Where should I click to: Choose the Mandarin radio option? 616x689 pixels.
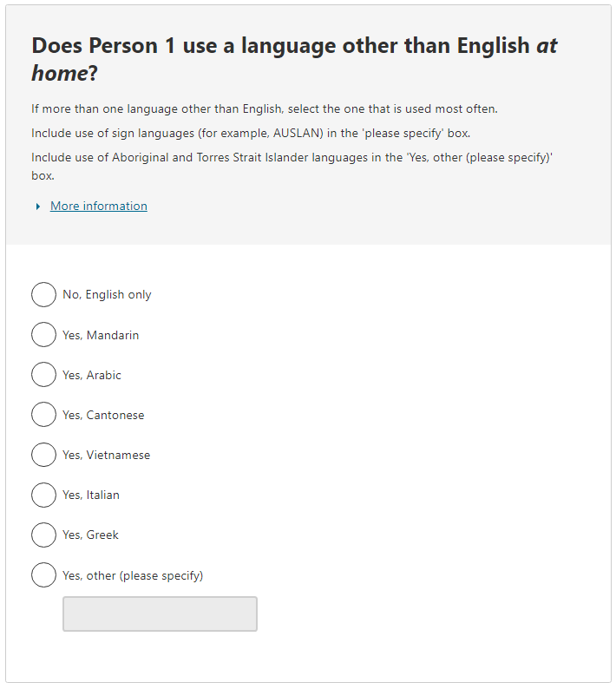pyautogui.click(x=43, y=334)
